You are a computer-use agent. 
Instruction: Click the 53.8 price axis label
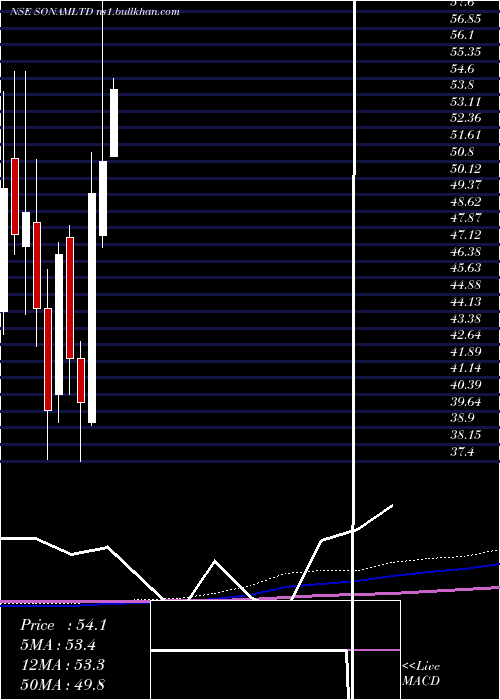tap(462, 85)
